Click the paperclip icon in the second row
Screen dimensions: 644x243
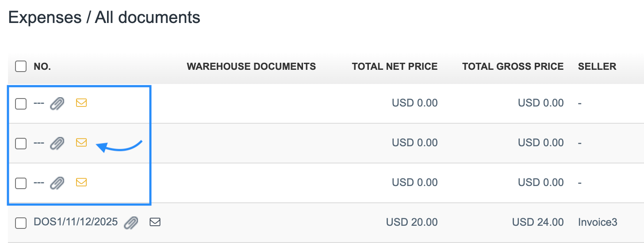57,143
